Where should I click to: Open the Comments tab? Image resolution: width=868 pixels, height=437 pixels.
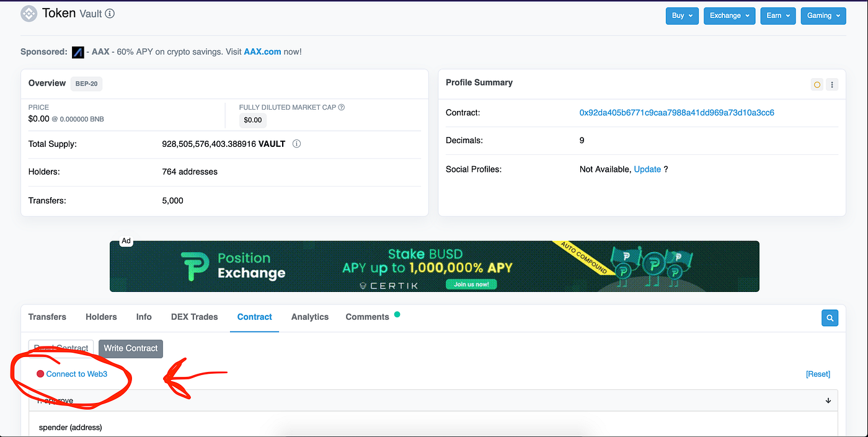pos(367,317)
